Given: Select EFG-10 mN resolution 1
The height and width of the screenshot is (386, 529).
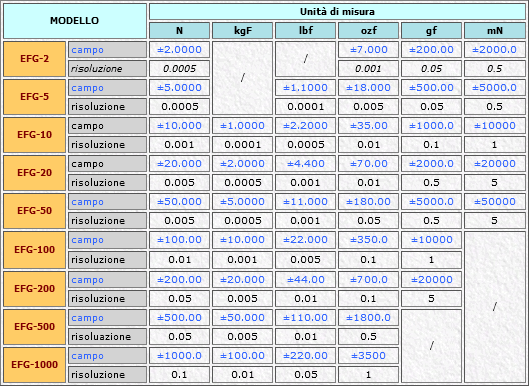Looking at the screenshot, I should pos(495,145).
